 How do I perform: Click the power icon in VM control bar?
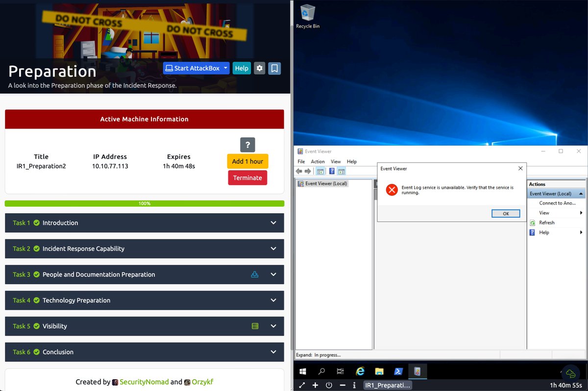[329, 385]
